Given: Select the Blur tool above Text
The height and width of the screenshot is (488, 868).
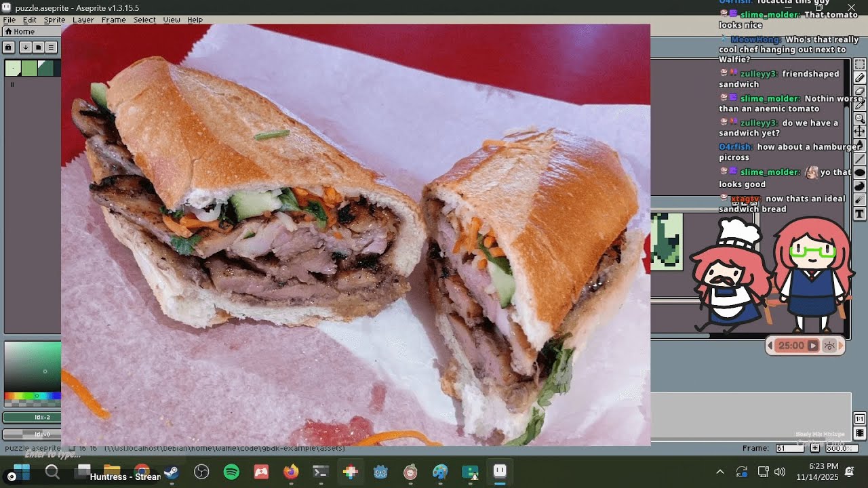Looking at the screenshot, I should [x=859, y=200].
